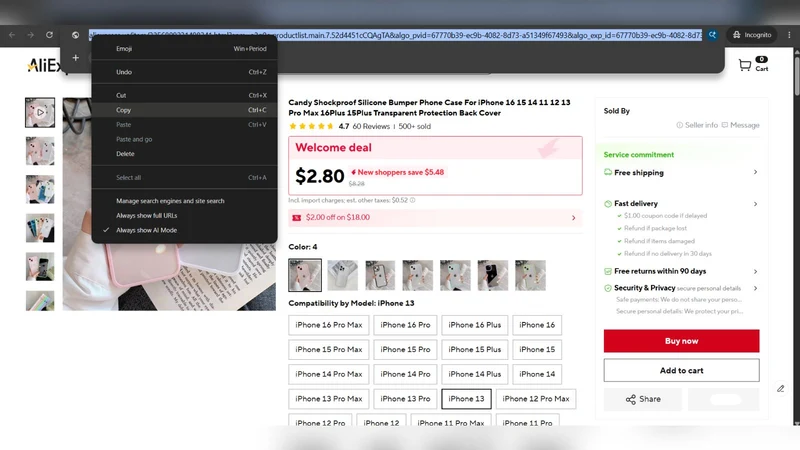Open the shopping Cart icon
The width and height of the screenshot is (800, 450).
click(753, 64)
